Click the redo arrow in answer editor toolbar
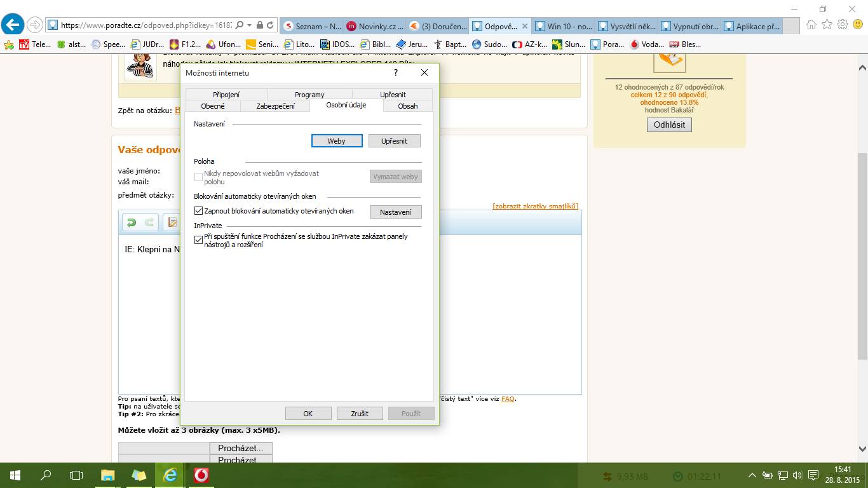This screenshot has height=488, width=868. pos(149,222)
